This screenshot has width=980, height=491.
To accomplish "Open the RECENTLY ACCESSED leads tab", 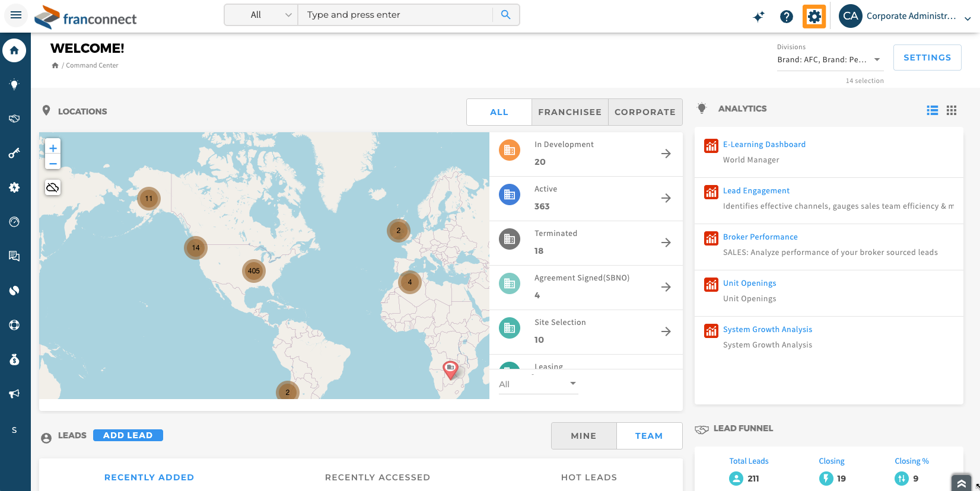I will pyautogui.click(x=377, y=477).
